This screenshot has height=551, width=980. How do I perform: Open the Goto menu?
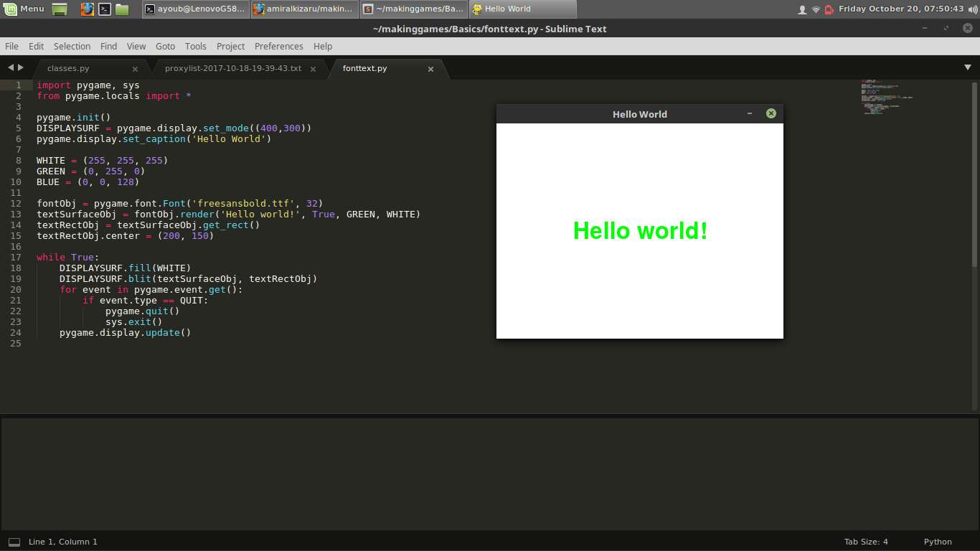165,46
